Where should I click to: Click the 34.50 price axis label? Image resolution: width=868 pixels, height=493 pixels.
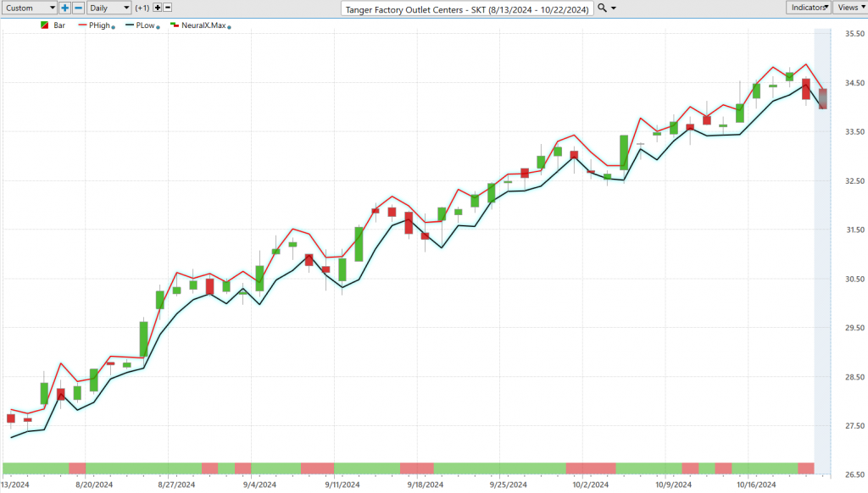854,83
